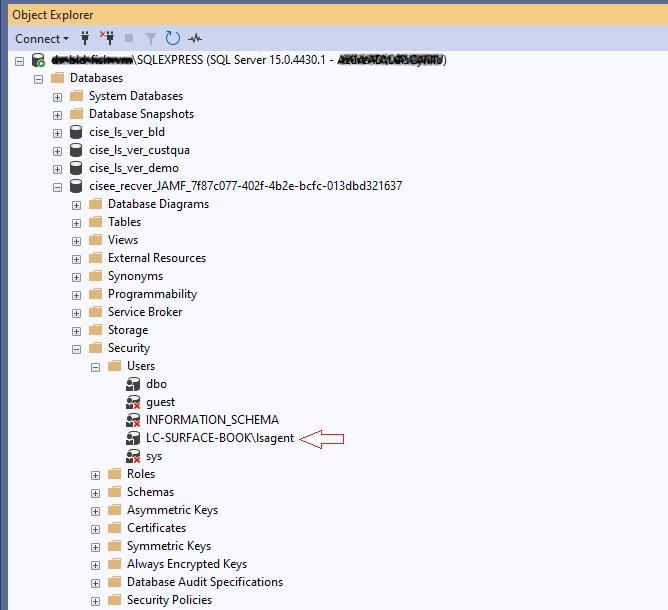Select the sys user
668x610 pixels.
coord(154,457)
